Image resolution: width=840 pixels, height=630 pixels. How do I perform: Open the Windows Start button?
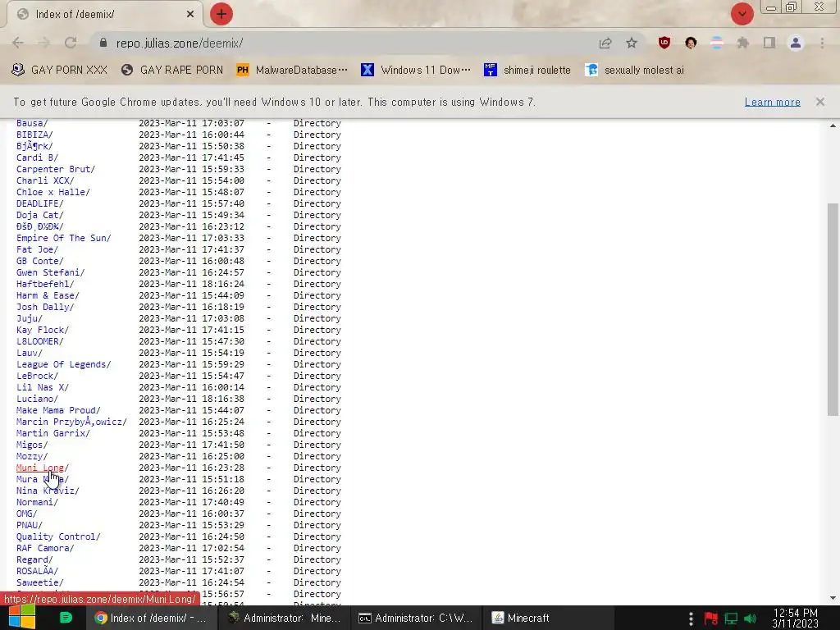click(x=21, y=618)
